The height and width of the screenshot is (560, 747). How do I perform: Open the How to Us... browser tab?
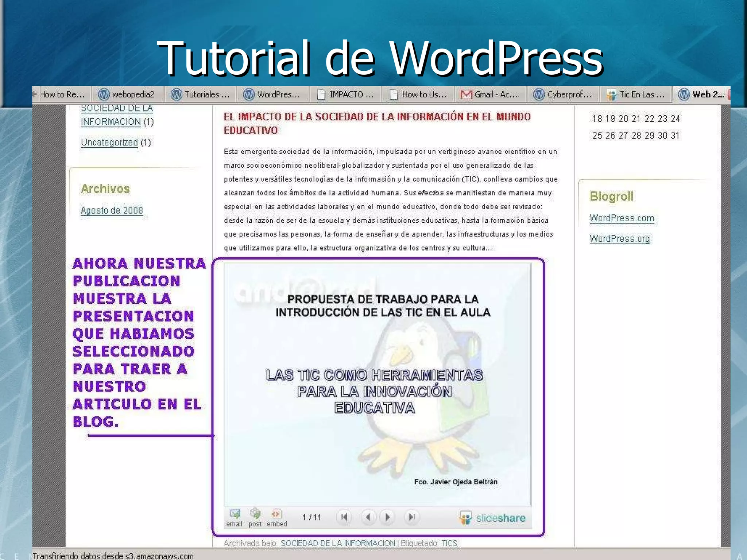[x=418, y=95]
